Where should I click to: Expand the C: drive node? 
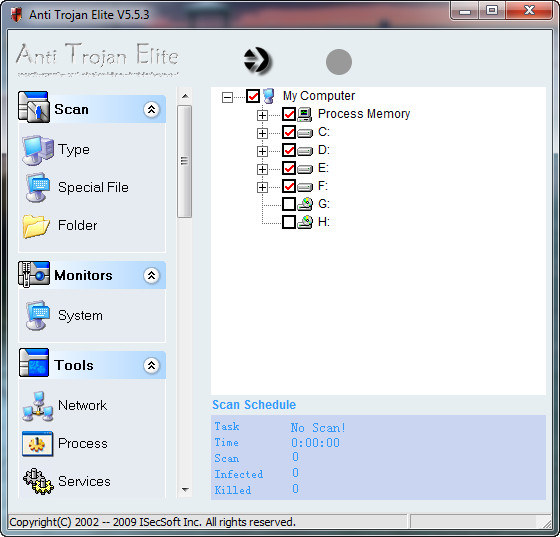click(x=262, y=133)
